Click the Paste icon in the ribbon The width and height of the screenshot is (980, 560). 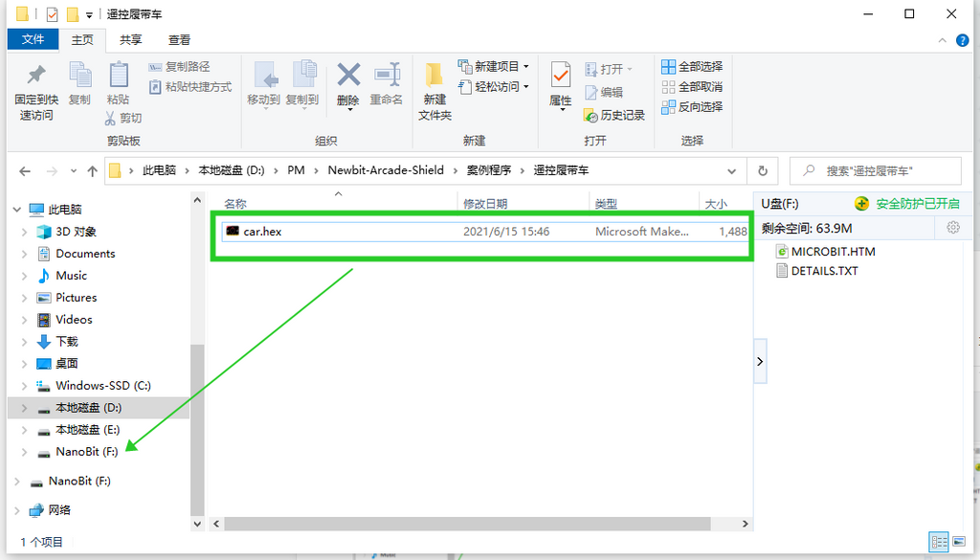118,83
